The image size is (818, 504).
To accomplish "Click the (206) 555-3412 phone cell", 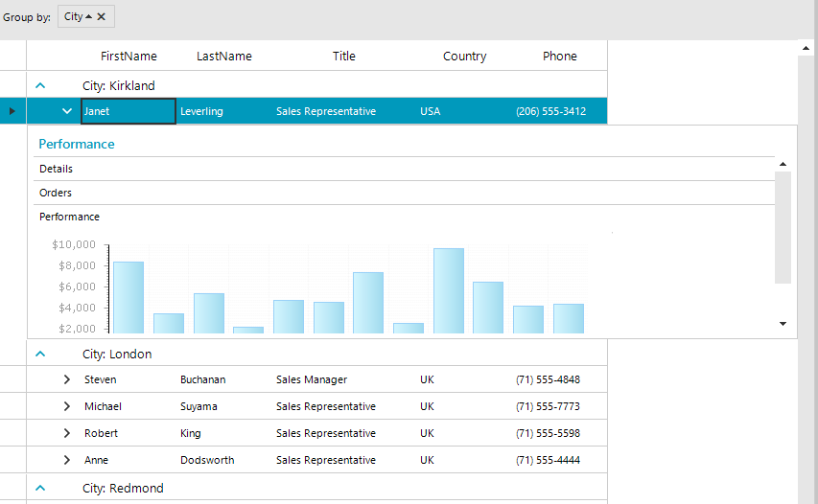I will pyautogui.click(x=560, y=111).
